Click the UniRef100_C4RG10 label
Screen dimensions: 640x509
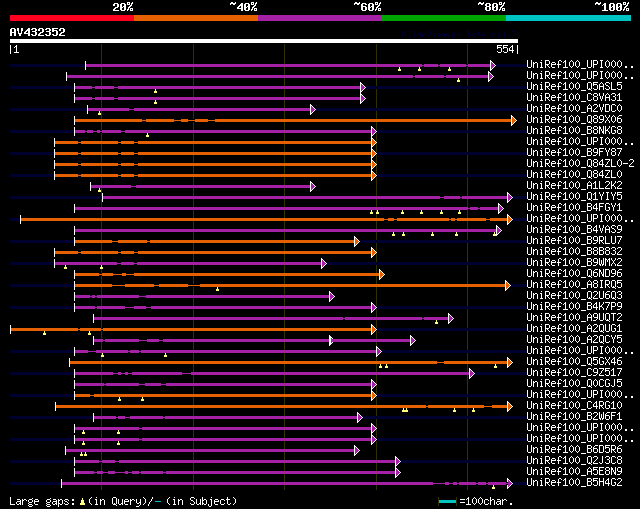point(574,406)
